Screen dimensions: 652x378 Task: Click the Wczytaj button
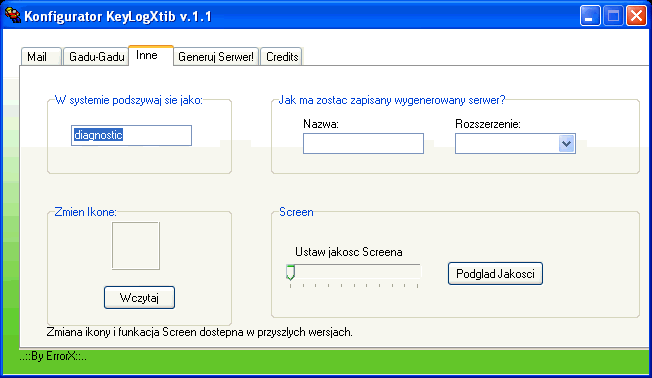tap(139, 297)
